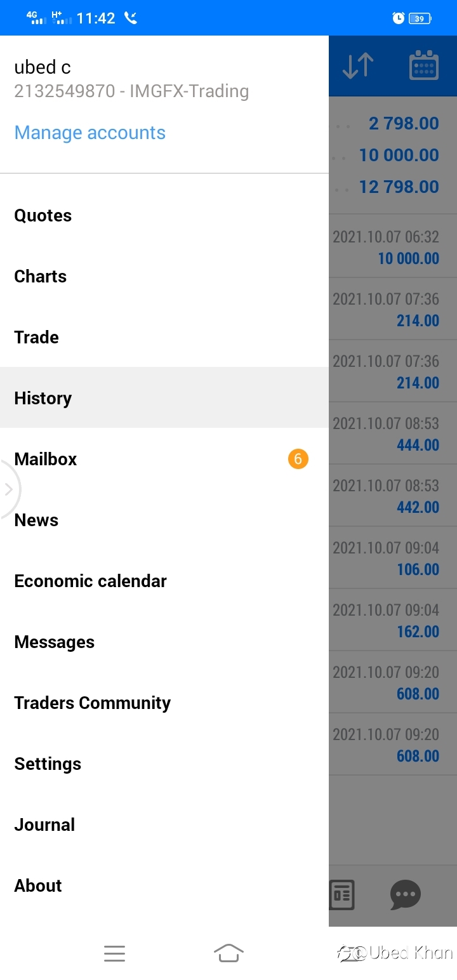
Task: Tap the Android home navigation icon
Action: tap(228, 953)
